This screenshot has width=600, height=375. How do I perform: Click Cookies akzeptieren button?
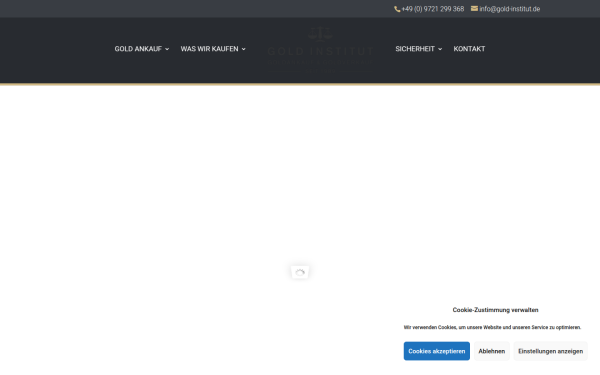point(437,351)
